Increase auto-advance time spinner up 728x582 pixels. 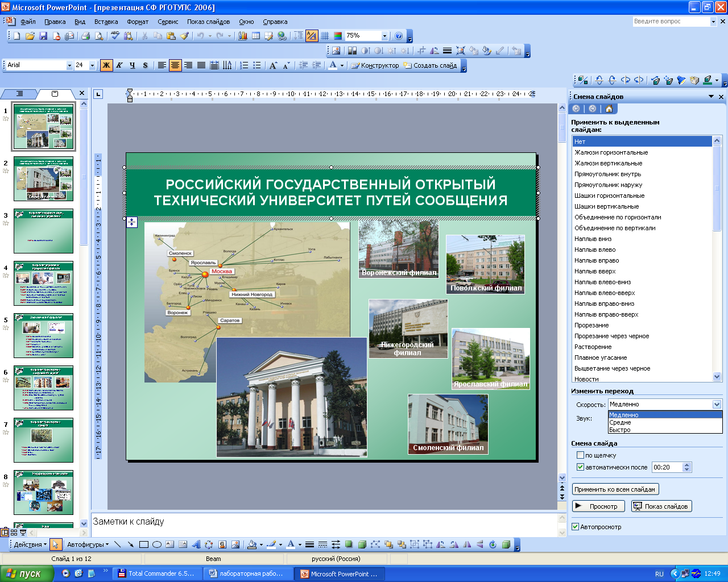687,465
